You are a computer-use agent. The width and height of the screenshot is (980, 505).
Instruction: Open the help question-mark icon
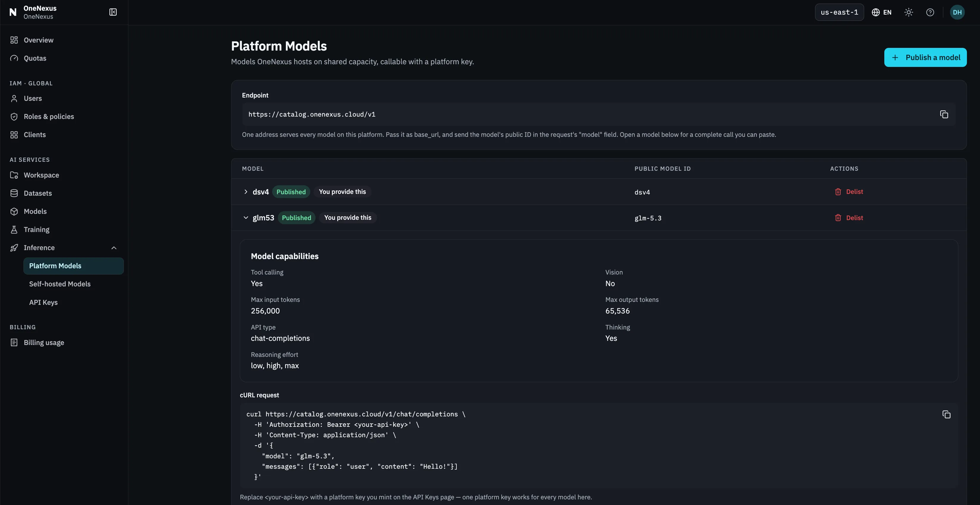pyautogui.click(x=930, y=12)
